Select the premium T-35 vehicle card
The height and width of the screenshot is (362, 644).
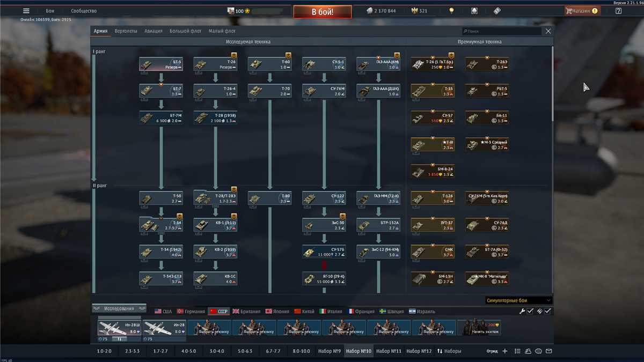click(x=433, y=91)
